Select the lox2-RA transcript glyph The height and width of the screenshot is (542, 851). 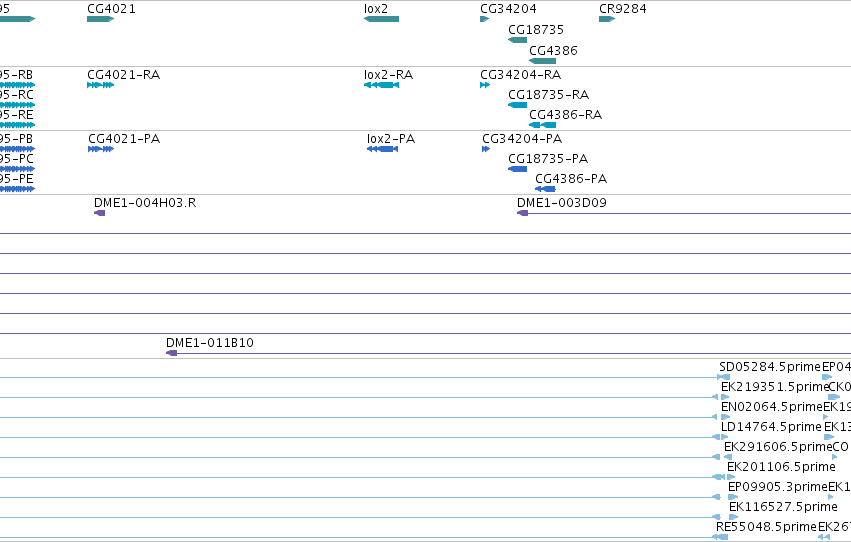[x=382, y=85]
